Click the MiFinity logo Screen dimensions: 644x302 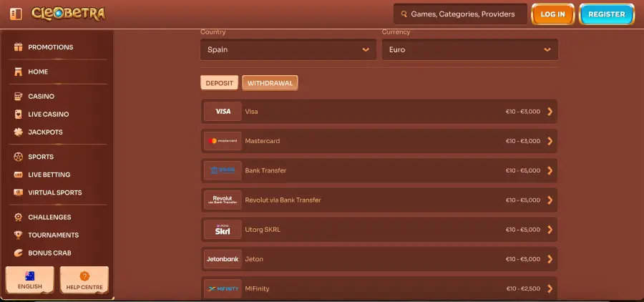pos(223,288)
